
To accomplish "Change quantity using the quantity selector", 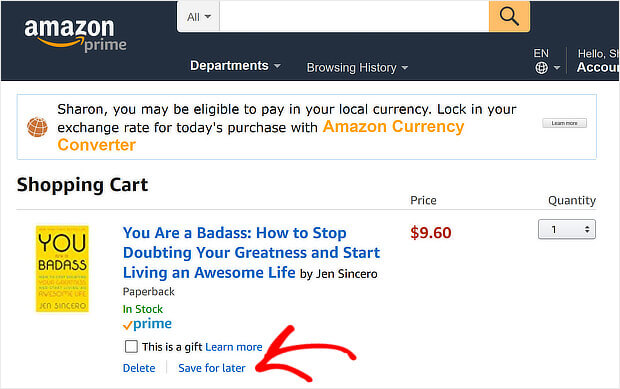I will click(x=567, y=229).
